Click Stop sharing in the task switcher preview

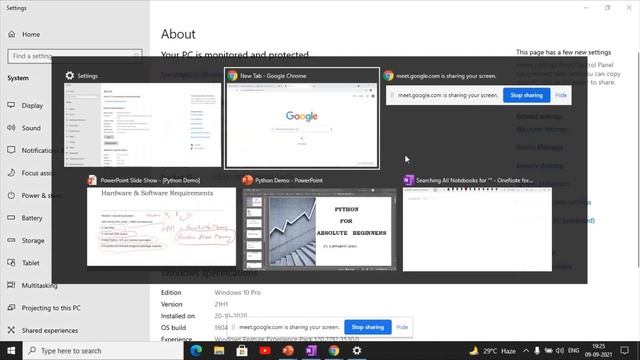click(527, 95)
